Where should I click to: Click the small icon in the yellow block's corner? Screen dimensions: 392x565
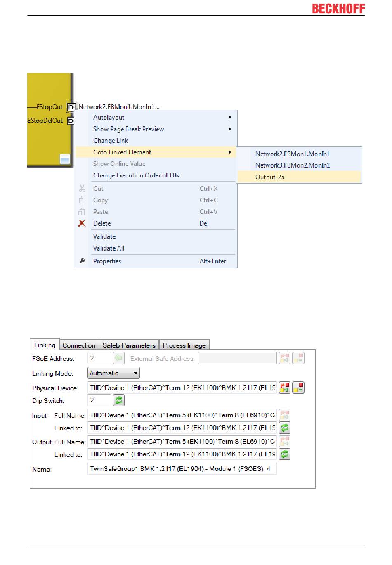(65, 159)
